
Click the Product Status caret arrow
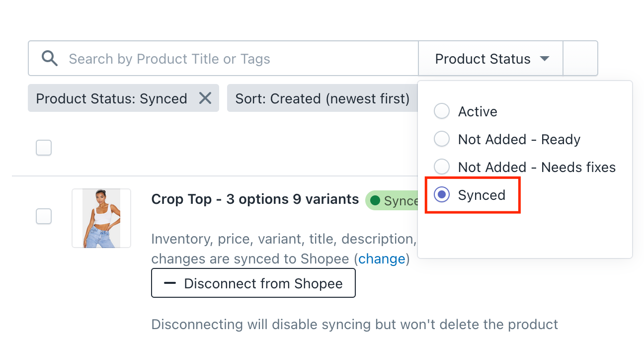[x=545, y=59]
